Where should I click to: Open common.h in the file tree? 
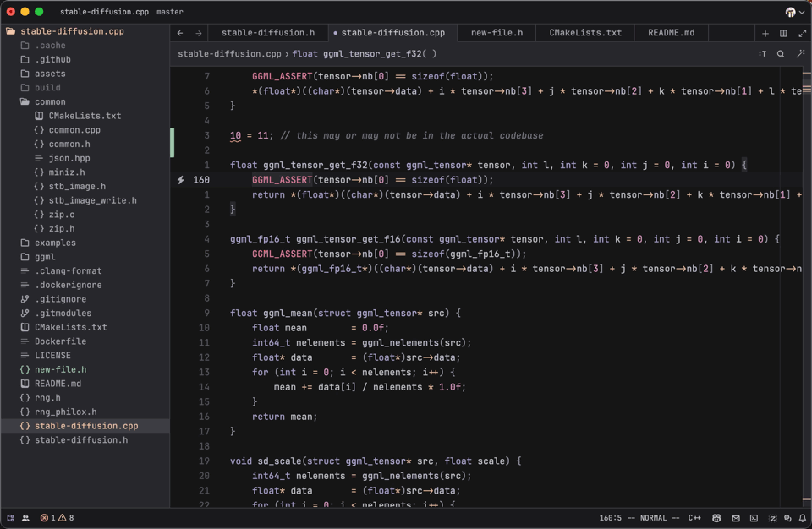[85, 144]
